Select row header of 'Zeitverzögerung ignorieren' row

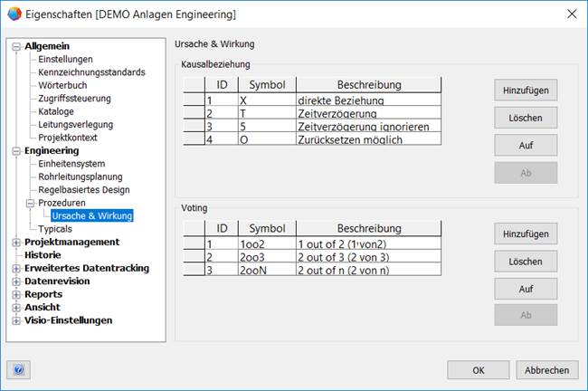(x=194, y=126)
